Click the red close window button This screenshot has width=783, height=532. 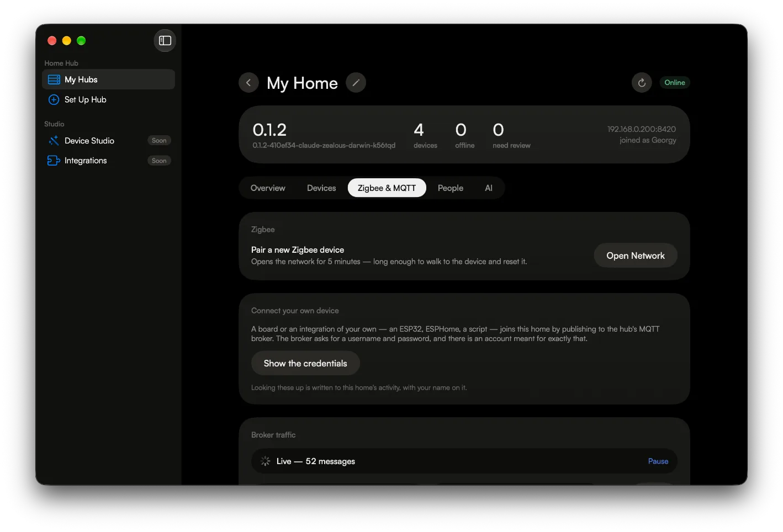click(52, 40)
